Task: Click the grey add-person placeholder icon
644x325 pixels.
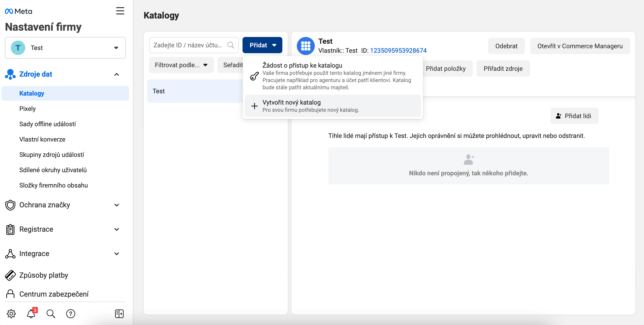Action: point(469,159)
